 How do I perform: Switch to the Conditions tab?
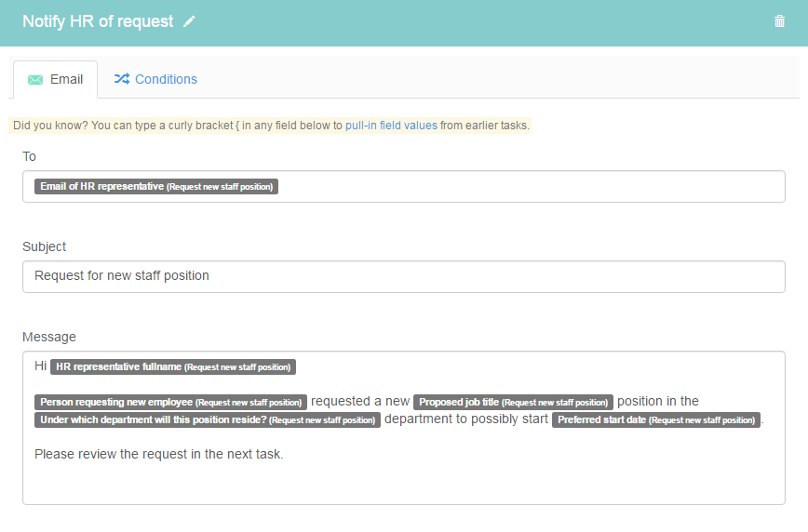tap(155, 79)
